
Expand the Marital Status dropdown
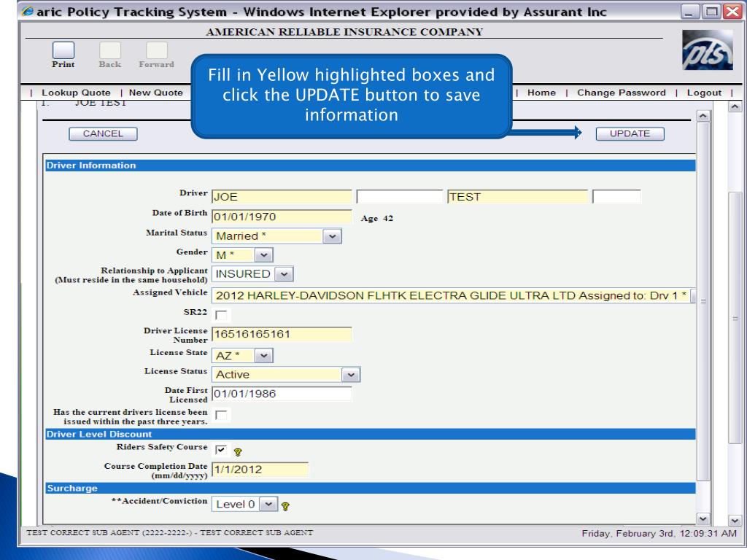click(332, 236)
